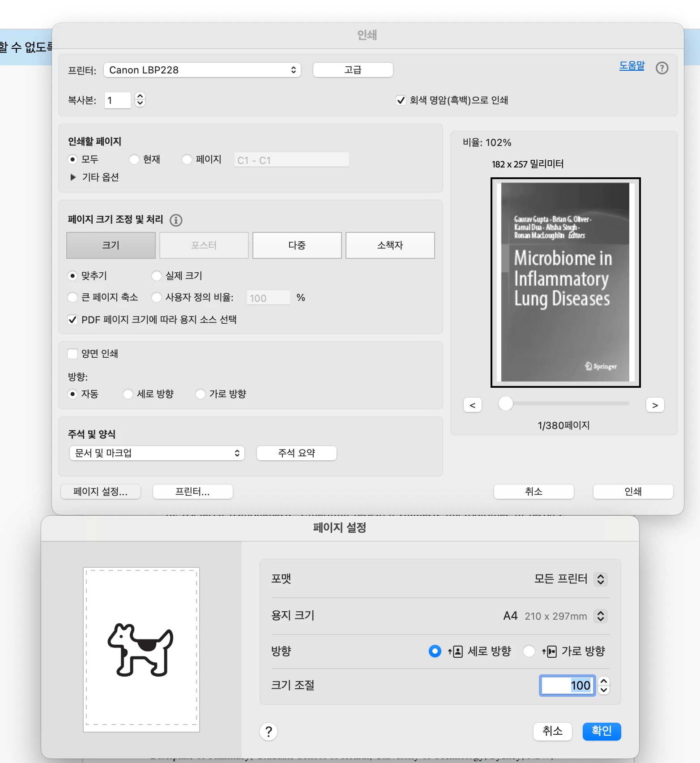Click the 복사본 copies field
Viewport: 700px width, 763px height.
(x=117, y=100)
